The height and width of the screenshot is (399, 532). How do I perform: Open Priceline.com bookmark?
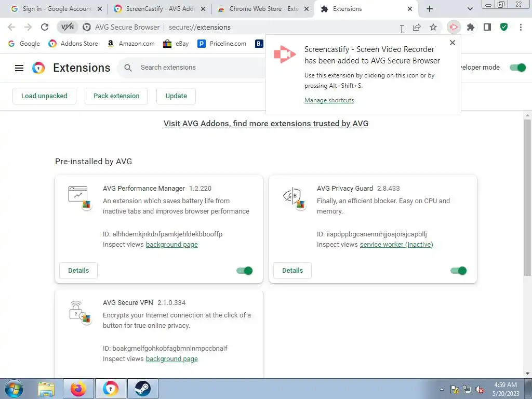coord(222,44)
